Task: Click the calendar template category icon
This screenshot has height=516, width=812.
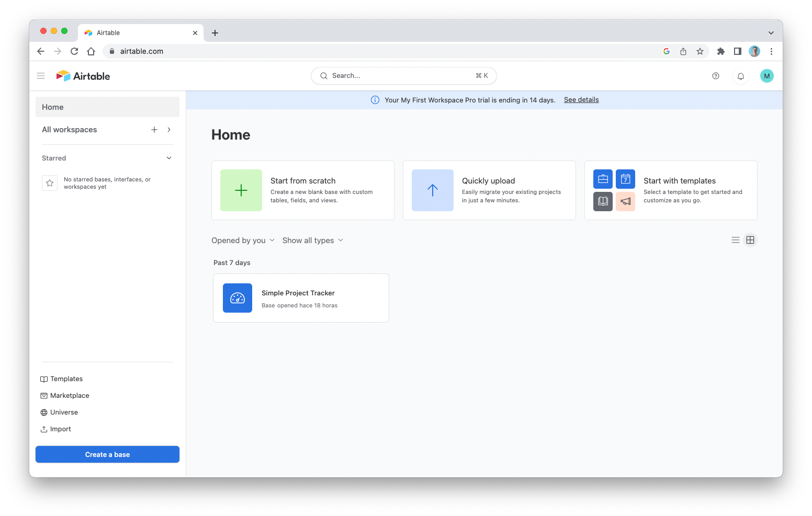Action: pos(625,179)
